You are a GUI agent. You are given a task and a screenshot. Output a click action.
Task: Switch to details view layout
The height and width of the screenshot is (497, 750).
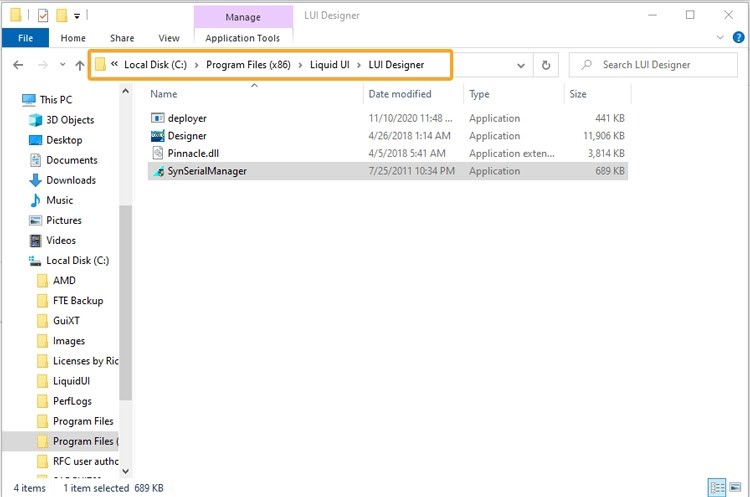(x=717, y=488)
